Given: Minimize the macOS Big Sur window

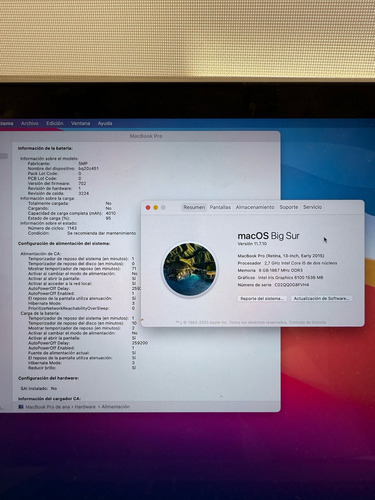Looking at the screenshot, I should point(156,207).
